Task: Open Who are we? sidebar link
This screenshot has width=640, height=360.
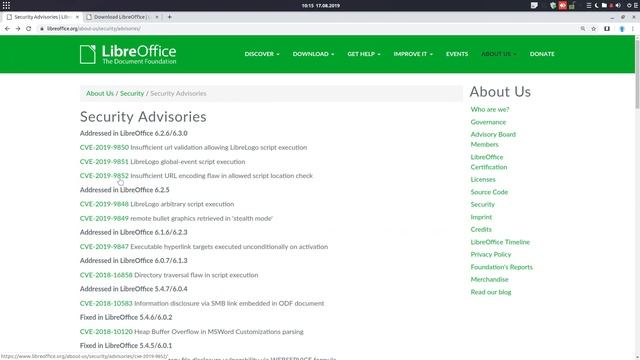Action: click(x=490, y=109)
